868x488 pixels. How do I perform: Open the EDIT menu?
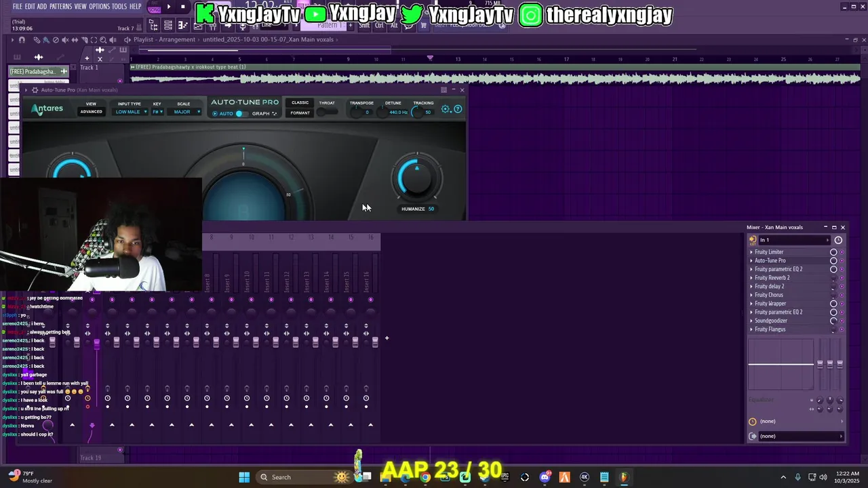click(30, 6)
